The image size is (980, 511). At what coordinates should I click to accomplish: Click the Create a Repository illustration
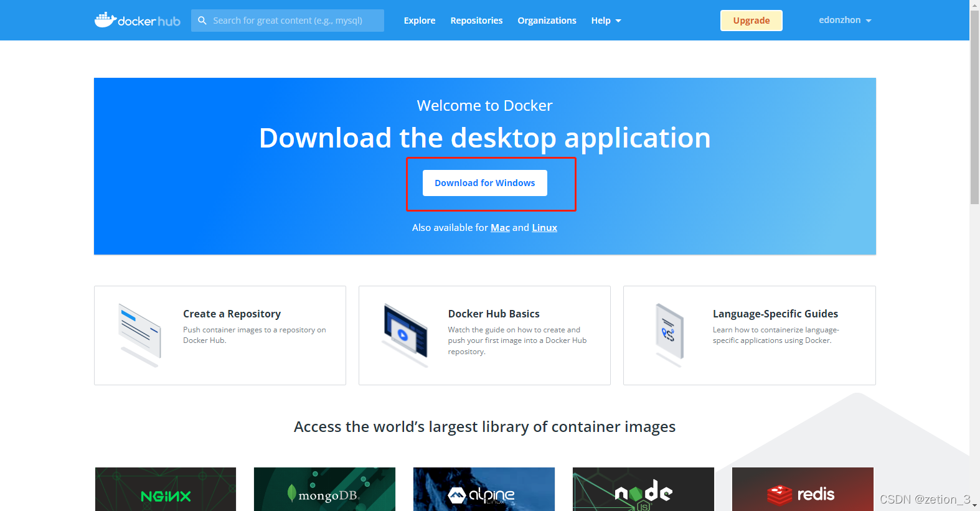pyautogui.click(x=140, y=335)
